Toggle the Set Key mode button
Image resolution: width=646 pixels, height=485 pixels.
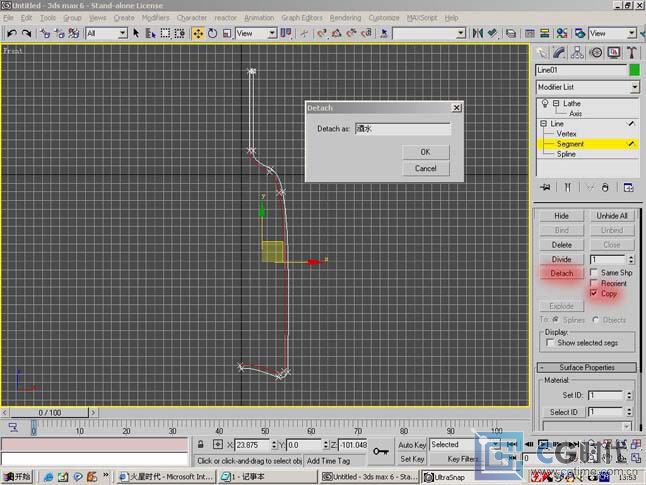tap(412, 459)
